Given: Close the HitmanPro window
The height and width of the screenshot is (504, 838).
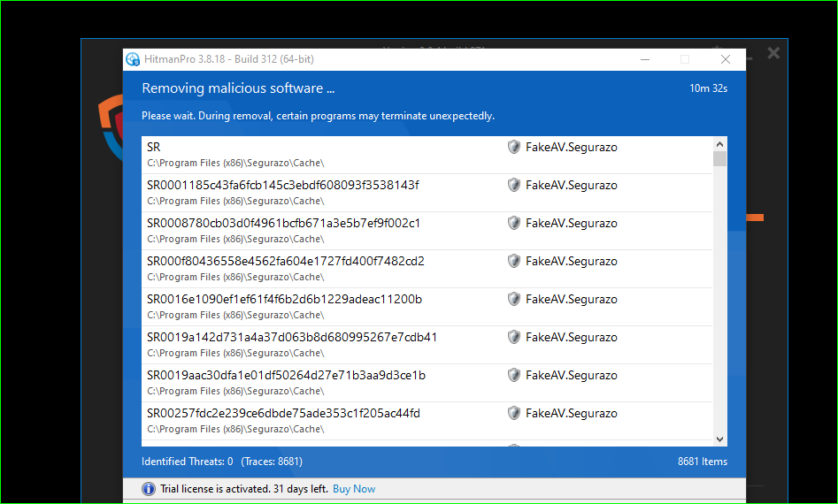Looking at the screenshot, I should coord(726,59).
